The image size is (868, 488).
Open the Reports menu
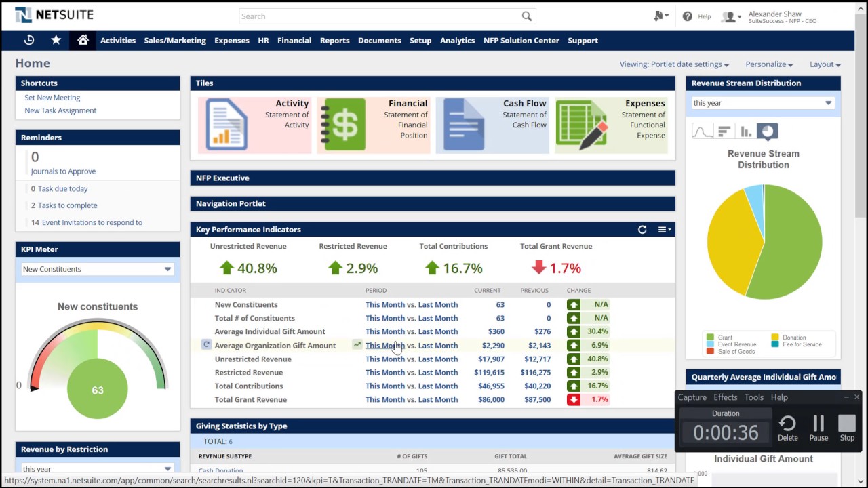(x=335, y=40)
